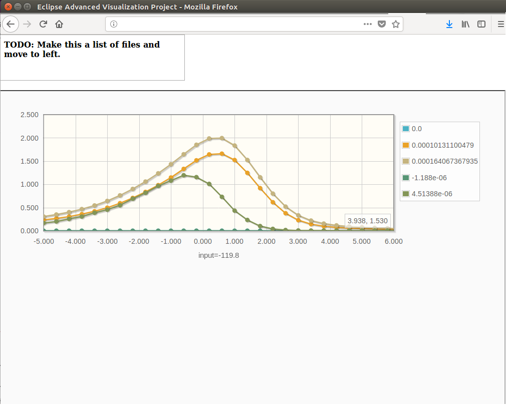Open the Downloads panel arrow
The width and height of the screenshot is (506, 420).
pyautogui.click(x=449, y=24)
